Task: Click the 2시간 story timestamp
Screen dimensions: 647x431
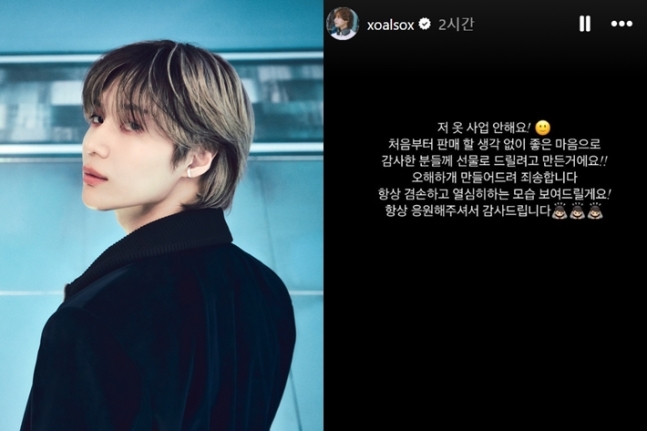Action: point(456,24)
